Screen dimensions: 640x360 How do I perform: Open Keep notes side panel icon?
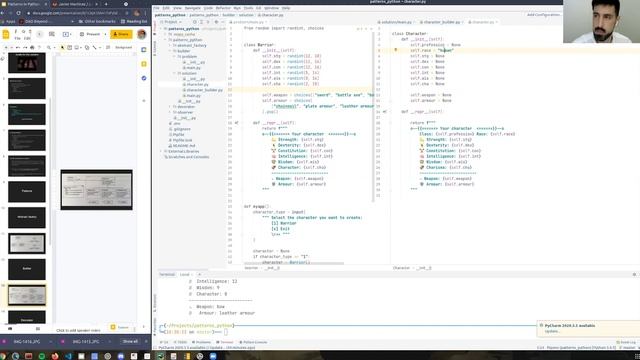[144, 64]
